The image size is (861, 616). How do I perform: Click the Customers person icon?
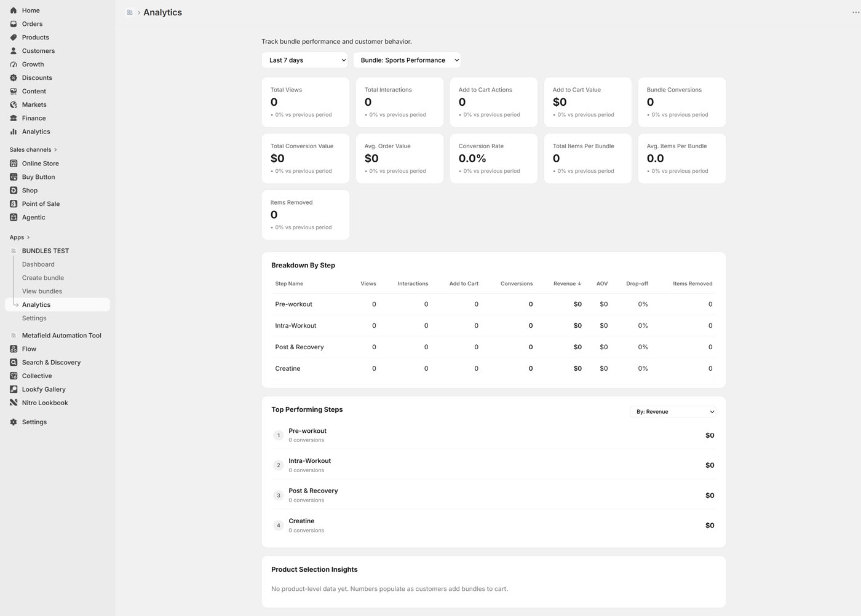coord(14,51)
